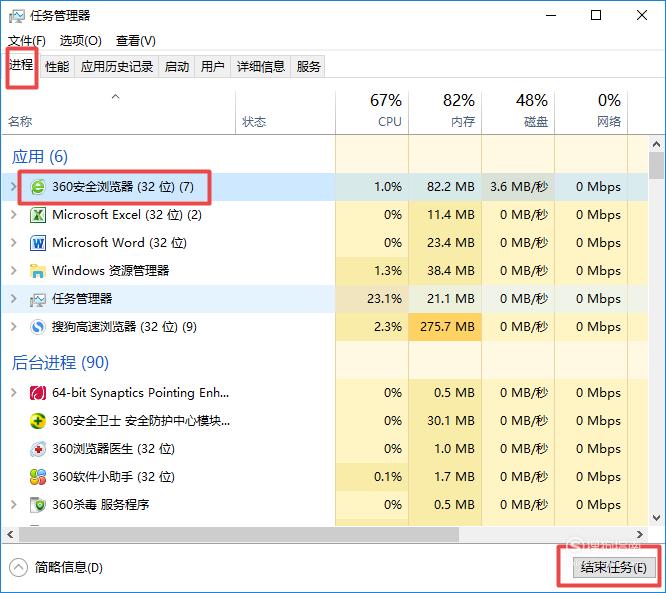Expand the 任务管理器 process row
This screenshot has height=593, width=666.
click(x=14, y=299)
